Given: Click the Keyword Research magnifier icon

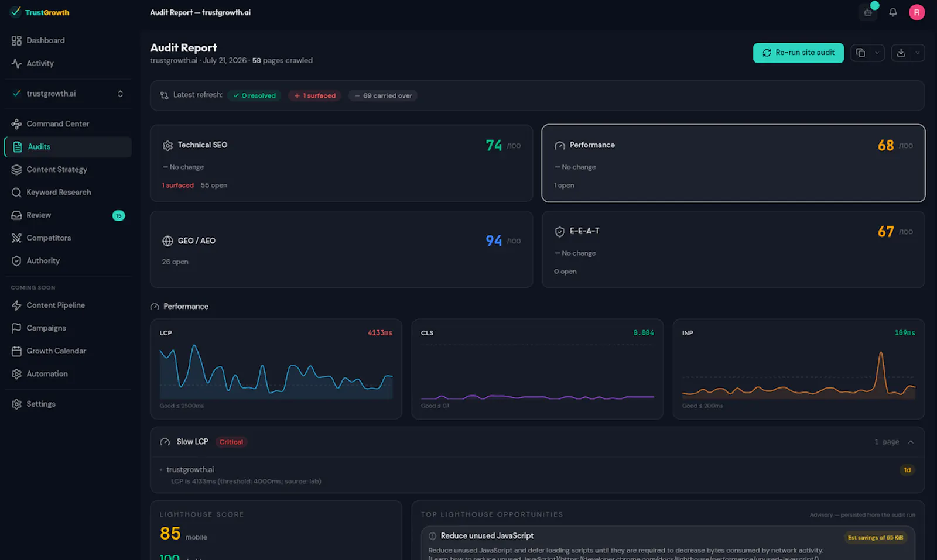Looking at the screenshot, I should [16, 193].
